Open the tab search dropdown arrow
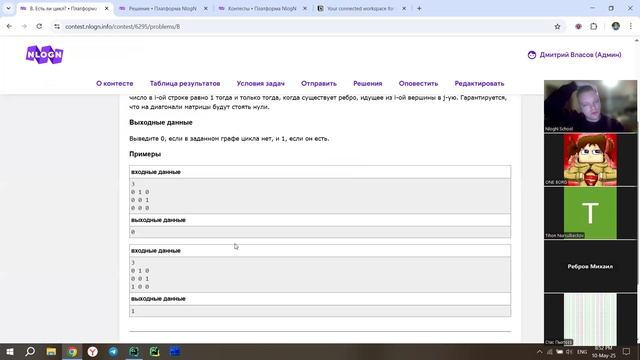640x360 pixels. point(8,8)
